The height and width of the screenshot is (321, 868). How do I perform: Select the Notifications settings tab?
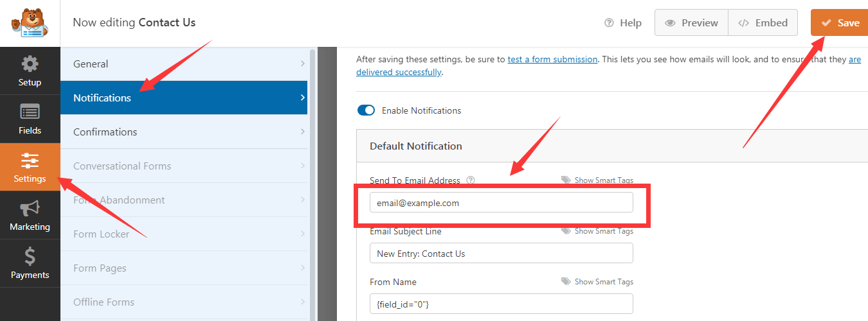pos(184,98)
